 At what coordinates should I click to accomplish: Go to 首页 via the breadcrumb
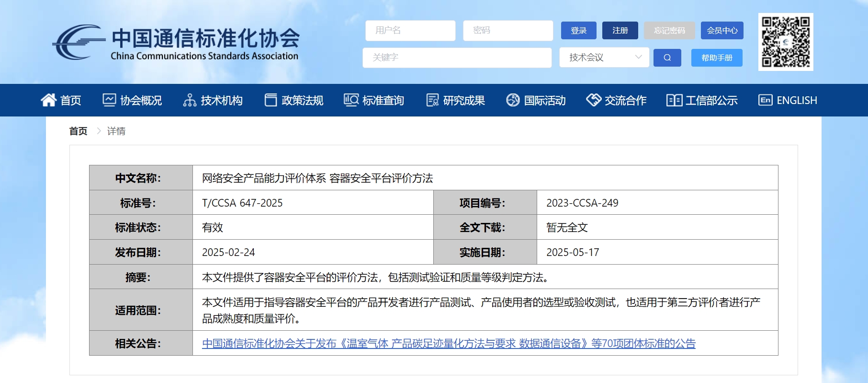click(x=78, y=131)
